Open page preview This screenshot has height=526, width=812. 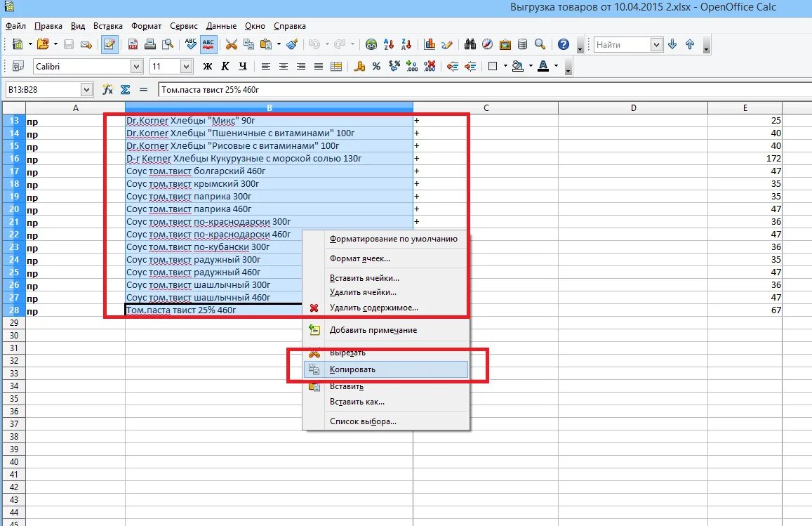pyautogui.click(x=167, y=44)
